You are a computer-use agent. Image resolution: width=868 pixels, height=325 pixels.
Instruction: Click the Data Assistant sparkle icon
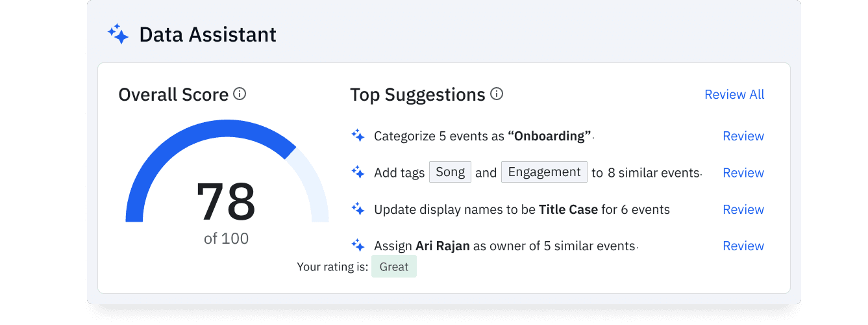coord(118,34)
